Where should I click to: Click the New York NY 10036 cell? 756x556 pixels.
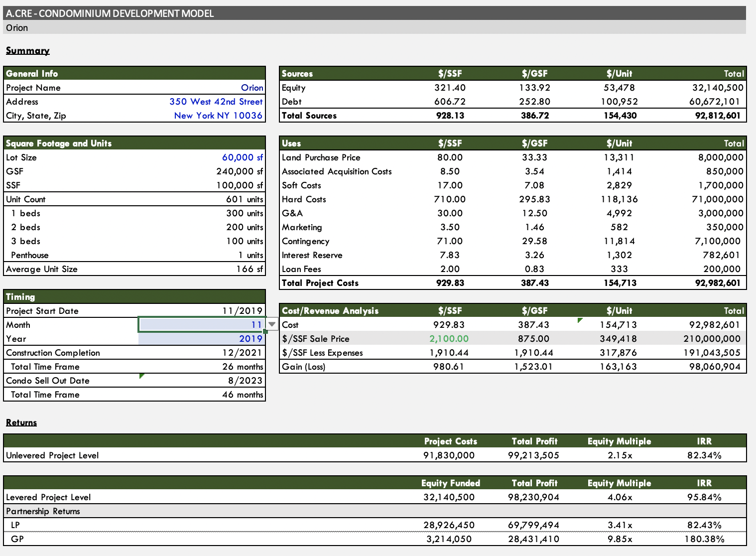tap(218, 116)
